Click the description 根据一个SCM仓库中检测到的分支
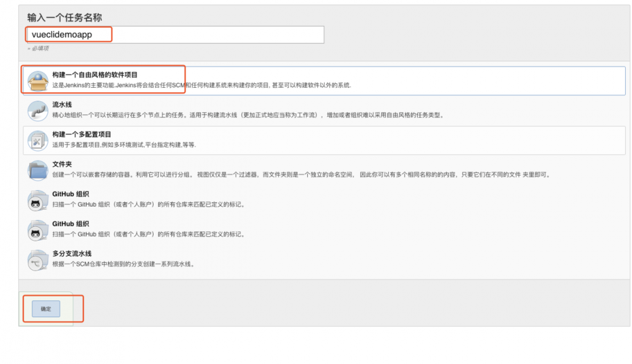The height and width of the screenshot is (364, 632). point(124,264)
